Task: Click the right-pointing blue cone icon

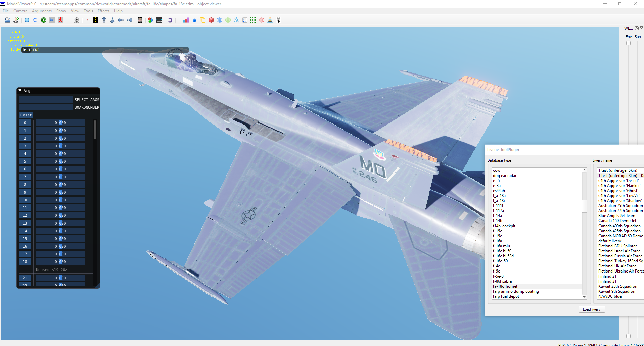Action: pyautogui.click(x=121, y=20)
